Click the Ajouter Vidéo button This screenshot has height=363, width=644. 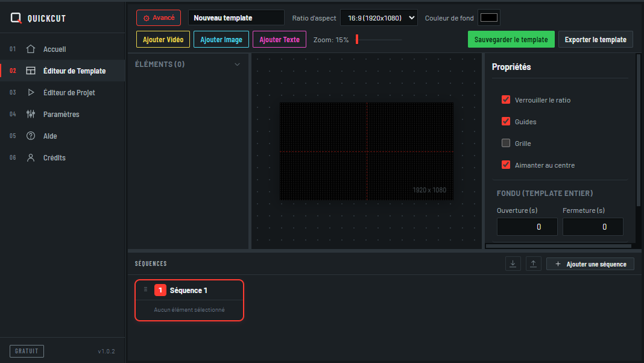(163, 39)
